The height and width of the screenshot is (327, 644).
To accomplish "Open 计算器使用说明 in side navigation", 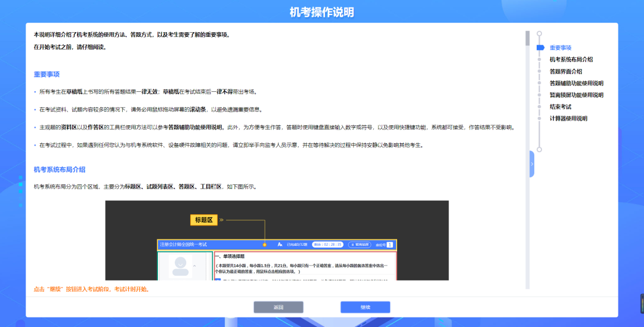I will coord(568,119).
